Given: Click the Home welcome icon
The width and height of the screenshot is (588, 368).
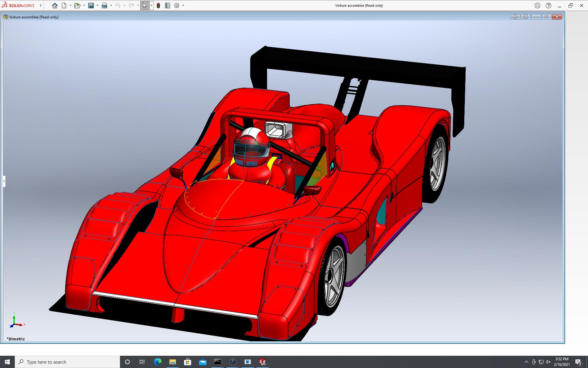Looking at the screenshot, I should 55,6.
